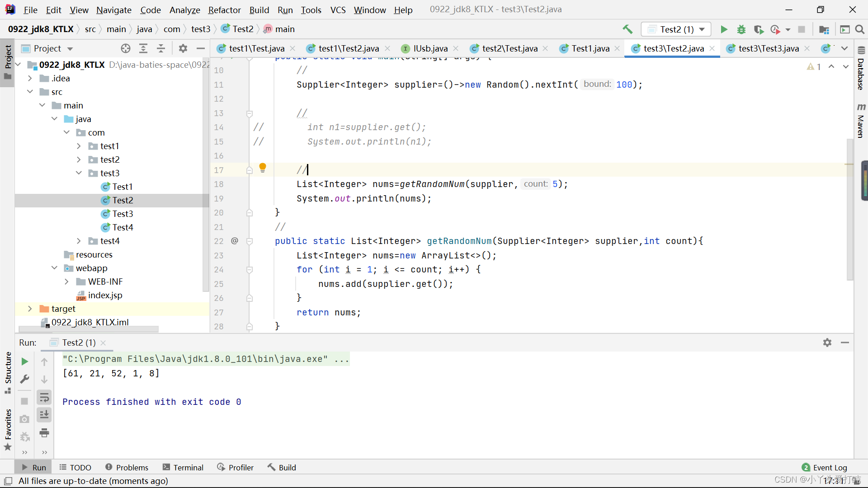Toggle the Favorites tool window
The image size is (868, 488).
[x=8, y=429]
